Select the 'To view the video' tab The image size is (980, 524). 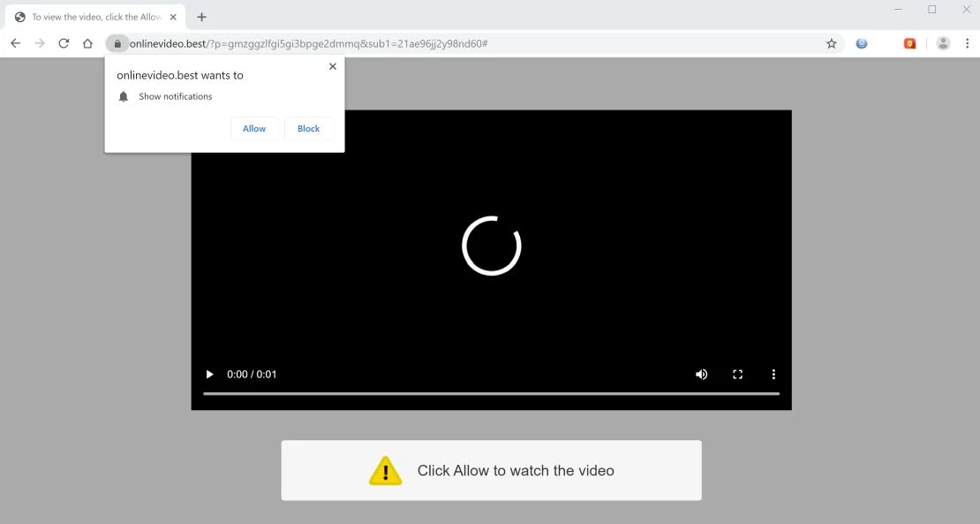click(95, 17)
